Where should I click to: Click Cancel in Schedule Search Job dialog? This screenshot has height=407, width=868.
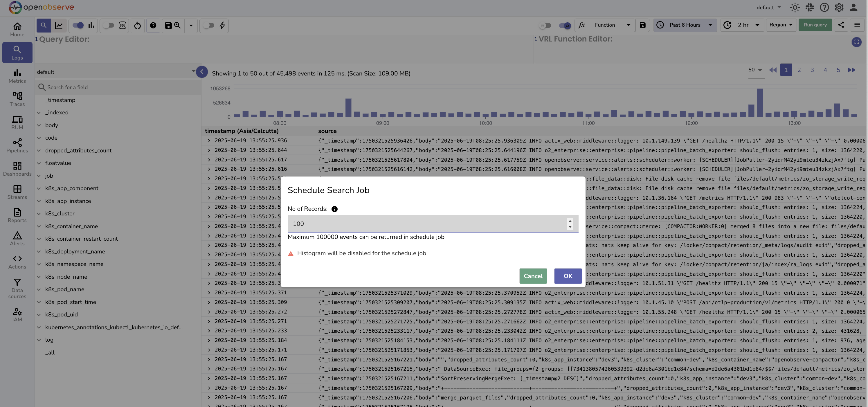tap(533, 276)
